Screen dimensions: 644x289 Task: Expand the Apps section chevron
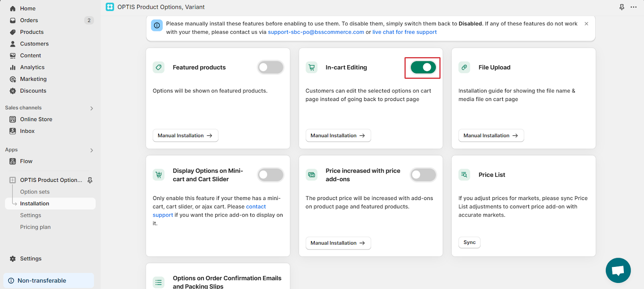coord(92,150)
